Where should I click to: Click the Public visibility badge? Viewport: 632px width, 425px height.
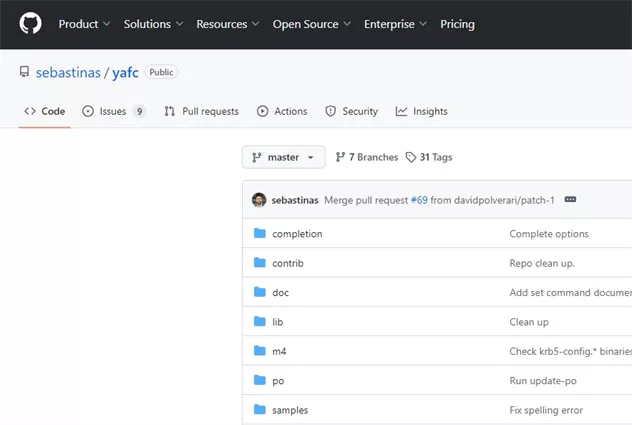tap(161, 72)
